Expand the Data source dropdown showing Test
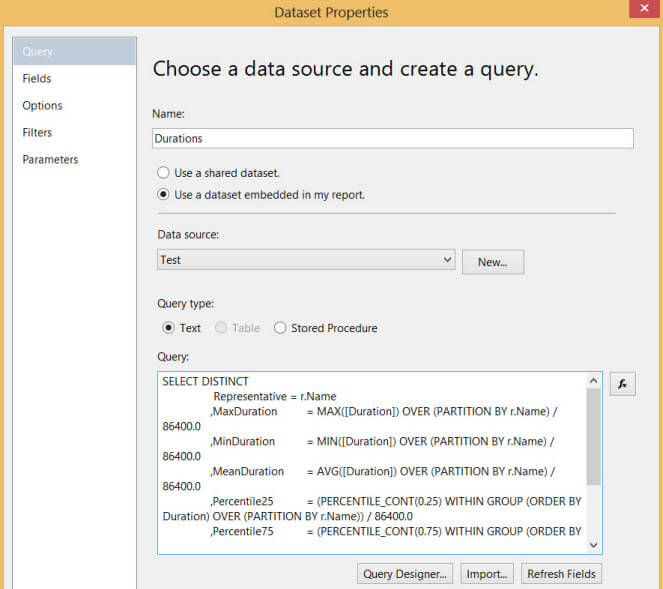This screenshot has width=663, height=589. [447, 260]
